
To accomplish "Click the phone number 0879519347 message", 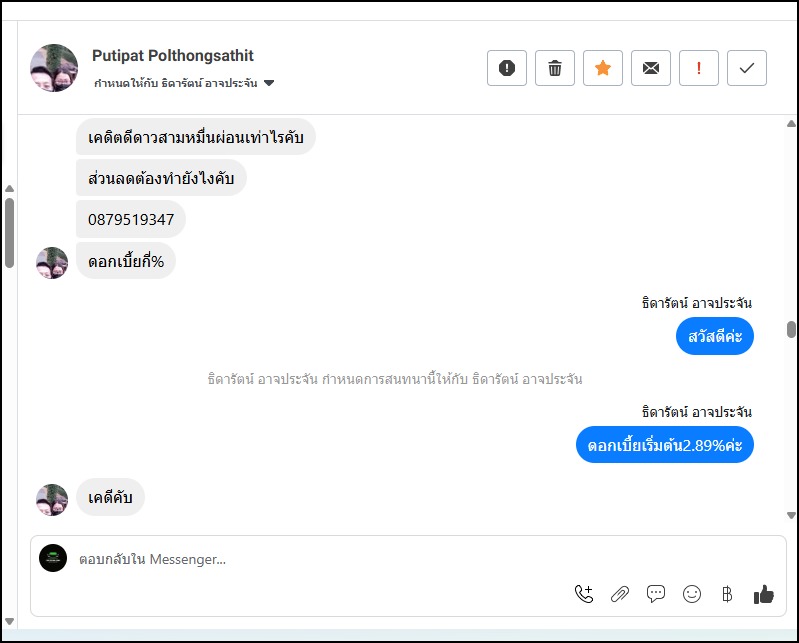I will click(x=131, y=219).
